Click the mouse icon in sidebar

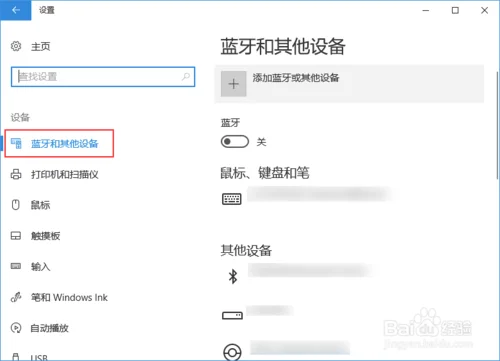(16, 205)
